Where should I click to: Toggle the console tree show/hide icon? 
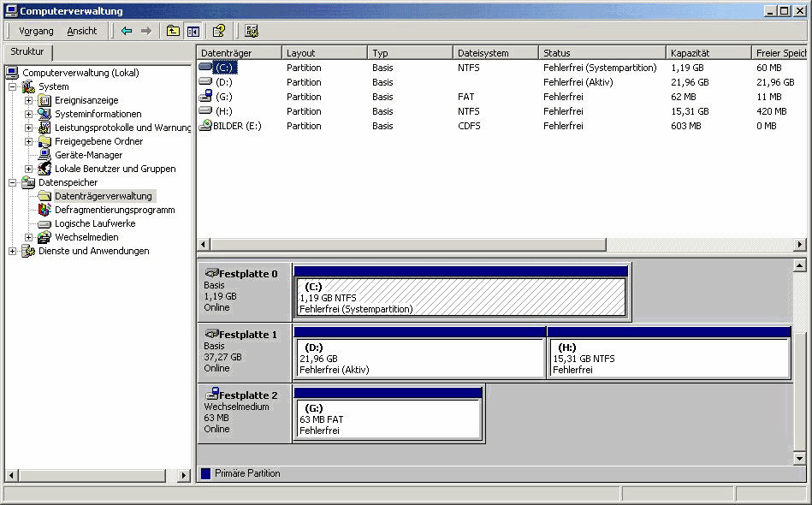(193, 32)
